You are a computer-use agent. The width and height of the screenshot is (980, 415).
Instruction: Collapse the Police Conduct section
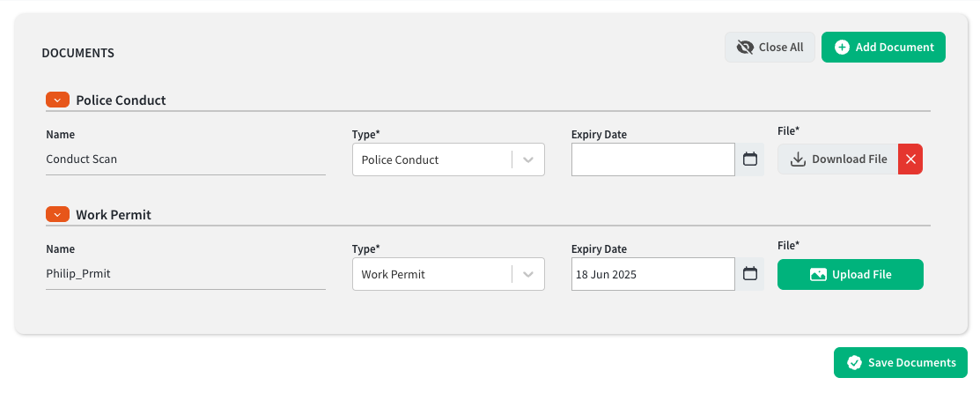click(57, 100)
